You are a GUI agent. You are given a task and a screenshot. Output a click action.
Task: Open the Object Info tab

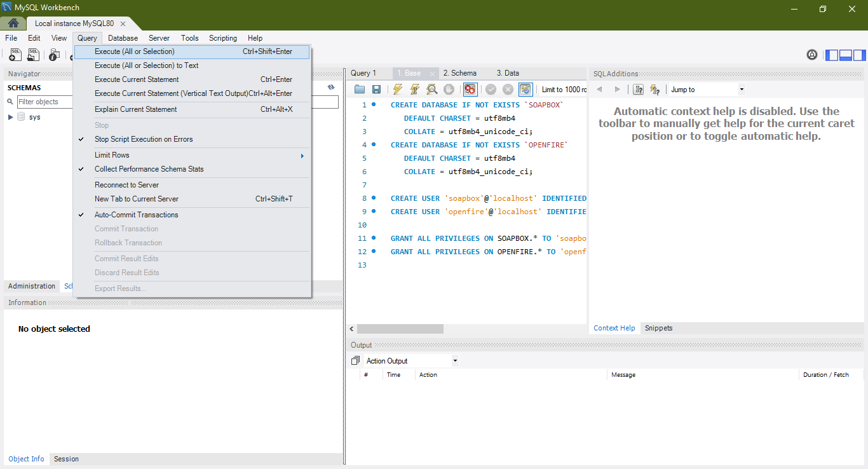[x=26, y=459]
